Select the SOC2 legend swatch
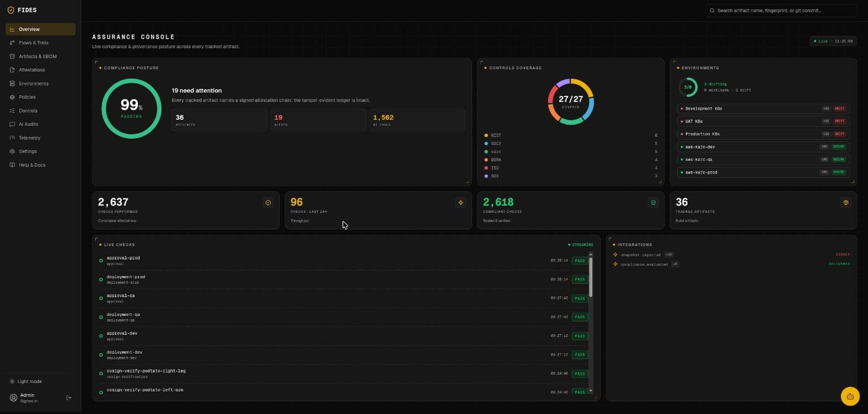This screenshot has height=414, width=868. (x=486, y=144)
